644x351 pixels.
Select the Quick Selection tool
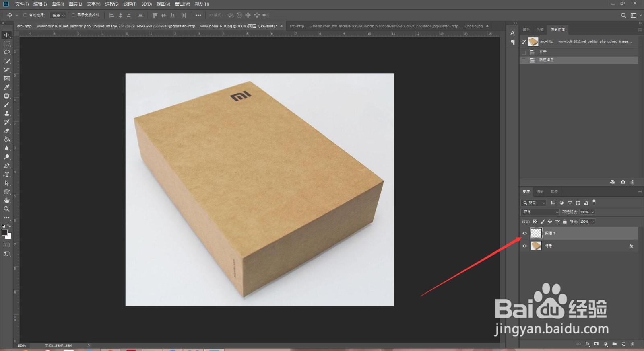7,61
